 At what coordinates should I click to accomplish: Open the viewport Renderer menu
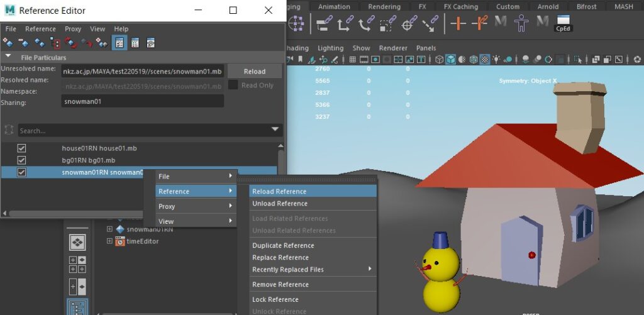[x=393, y=48]
